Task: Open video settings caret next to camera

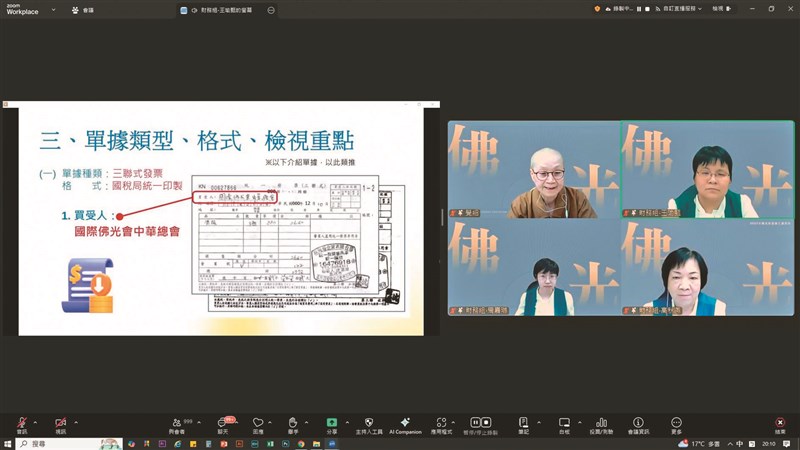Action: pyautogui.click(x=76, y=422)
